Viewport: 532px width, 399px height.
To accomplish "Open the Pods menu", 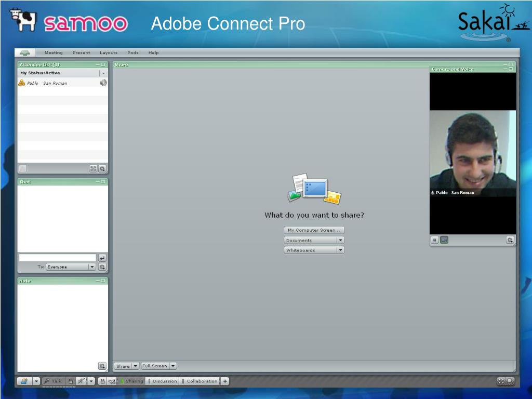I will (133, 52).
